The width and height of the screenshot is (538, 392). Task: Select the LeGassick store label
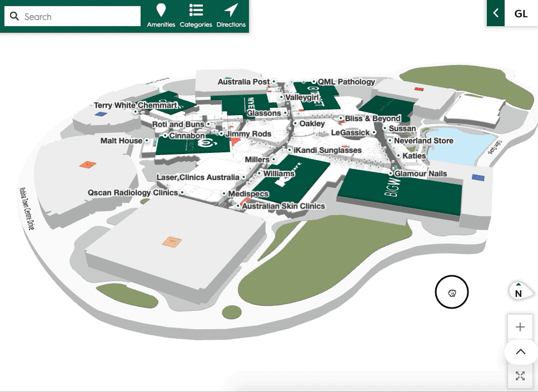click(350, 132)
